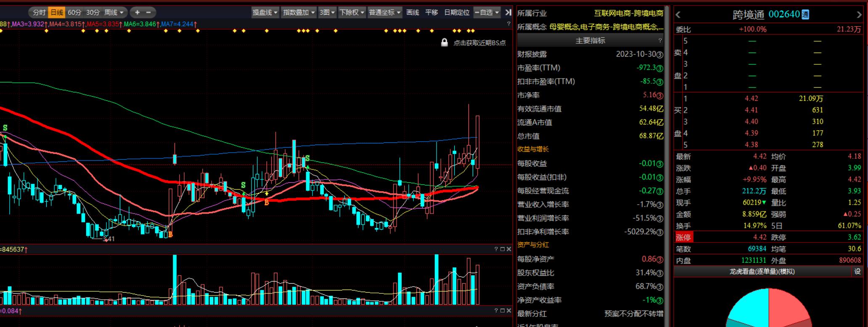This screenshot has height=327, width=868.
Task: Switch to the 30分 timeframe
Action: tap(93, 13)
